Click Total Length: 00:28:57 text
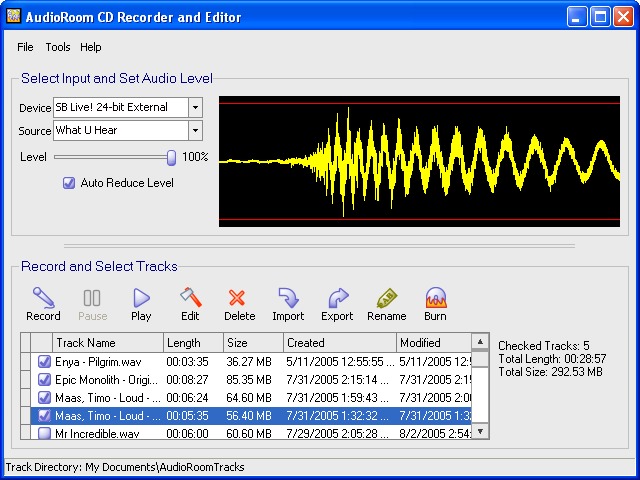Viewport: 640px width, 480px height. (x=552, y=359)
